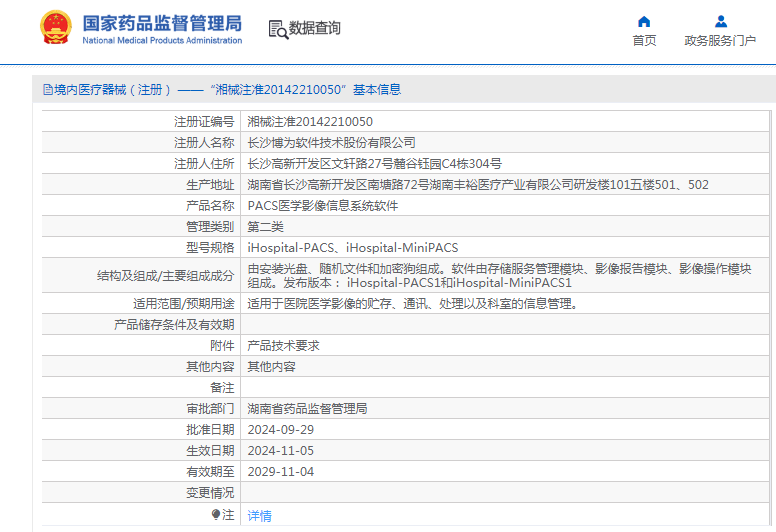Open the 详情 link
Viewport: 776px width, 532px height.
(x=259, y=516)
